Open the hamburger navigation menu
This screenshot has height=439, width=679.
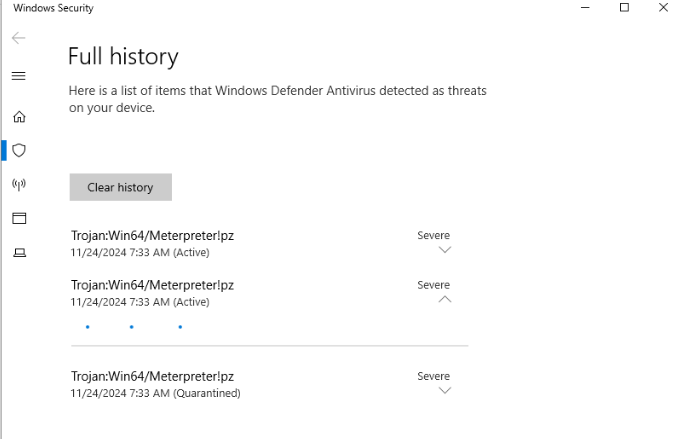(x=19, y=76)
